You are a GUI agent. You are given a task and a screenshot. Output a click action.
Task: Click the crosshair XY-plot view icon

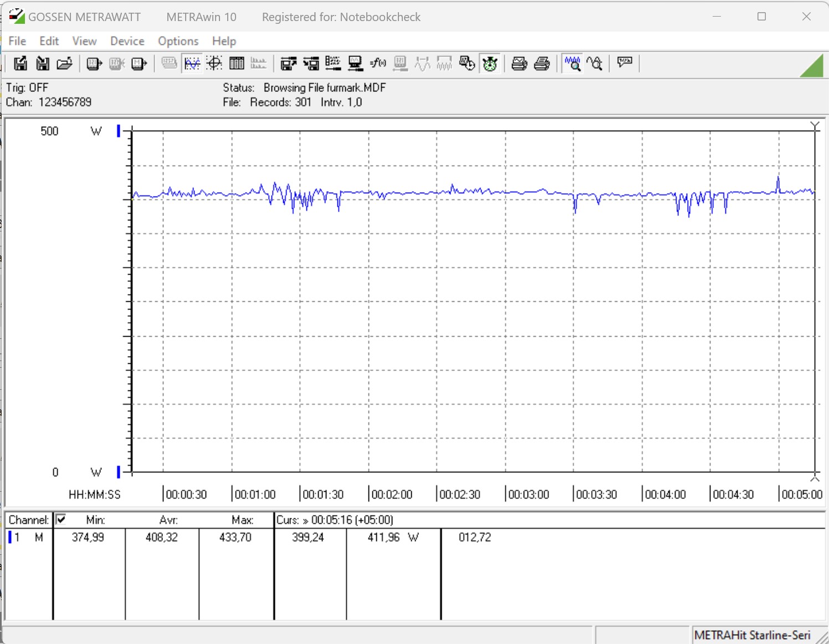tap(214, 64)
